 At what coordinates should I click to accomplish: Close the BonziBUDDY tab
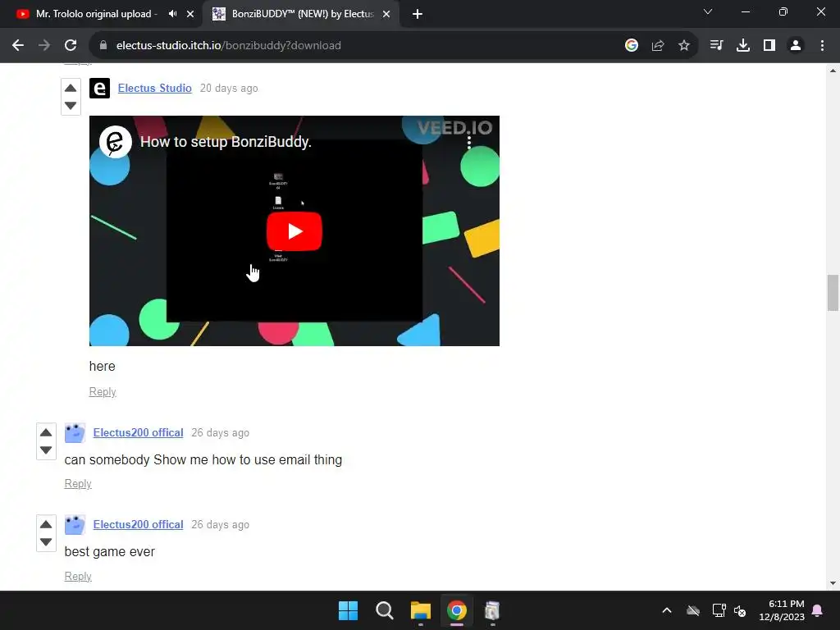point(386,14)
